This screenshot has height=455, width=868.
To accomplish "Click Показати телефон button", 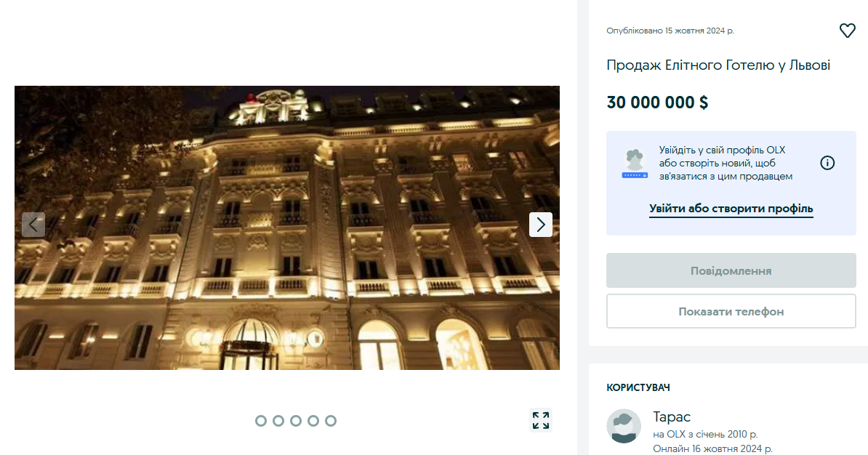I will coord(731,312).
